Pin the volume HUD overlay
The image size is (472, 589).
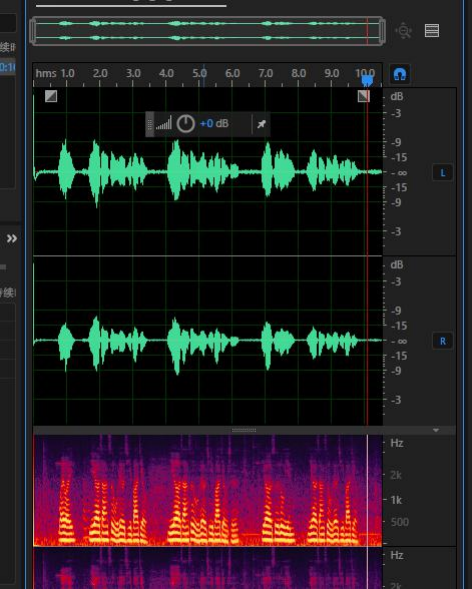tap(261, 124)
